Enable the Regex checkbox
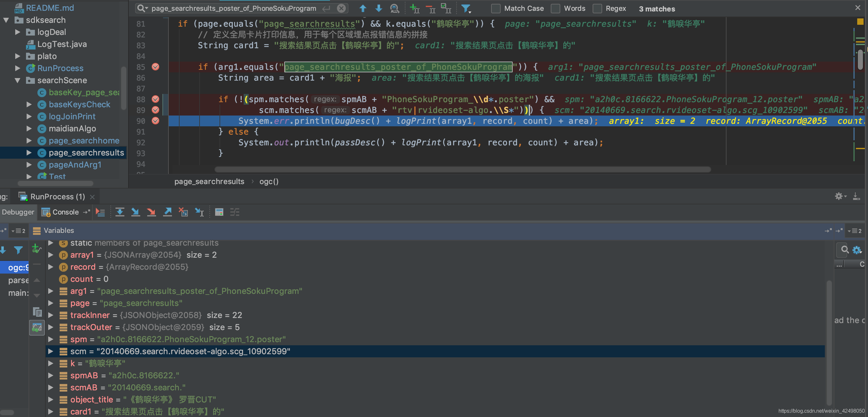The image size is (868, 417). (597, 9)
